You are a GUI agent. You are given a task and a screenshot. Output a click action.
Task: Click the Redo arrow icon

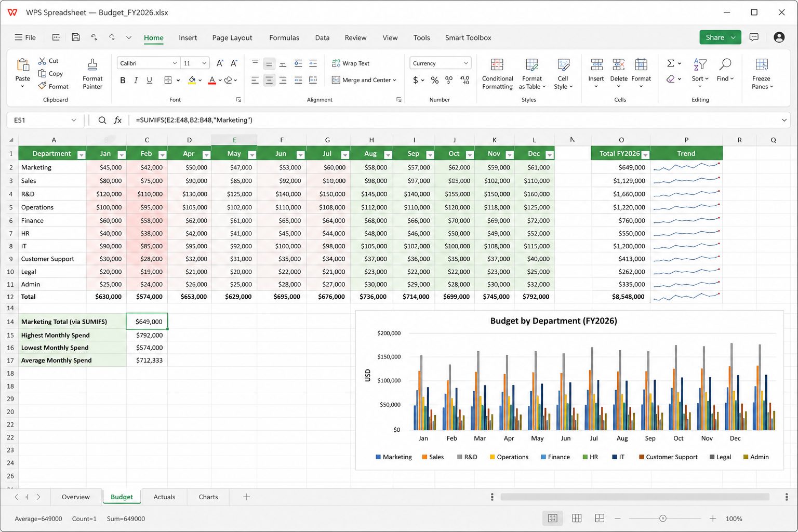[x=112, y=37]
